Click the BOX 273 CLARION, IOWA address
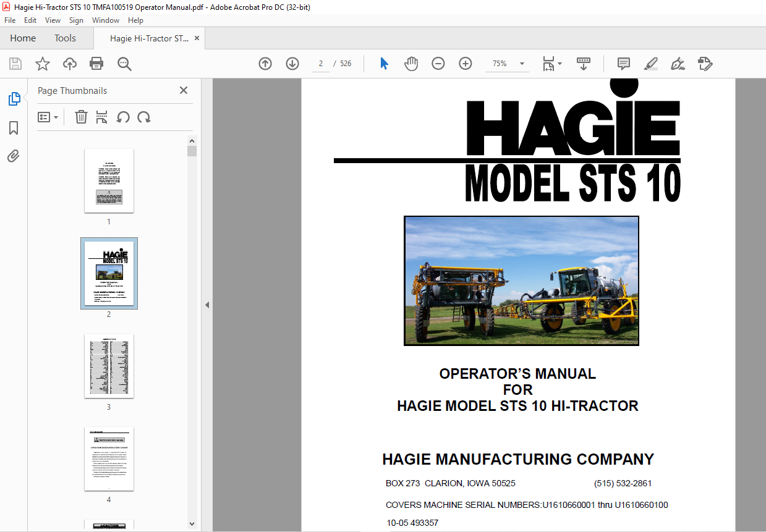766x532 pixels. pyautogui.click(x=451, y=483)
